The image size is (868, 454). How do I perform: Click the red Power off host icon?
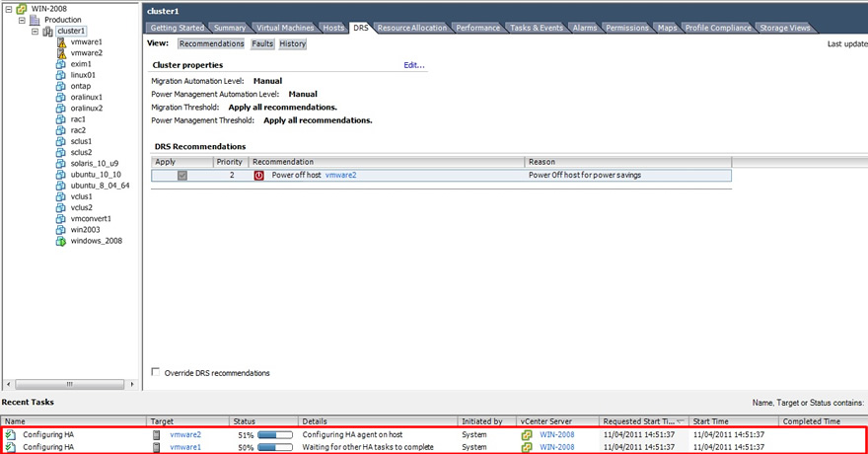[x=259, y=175]
